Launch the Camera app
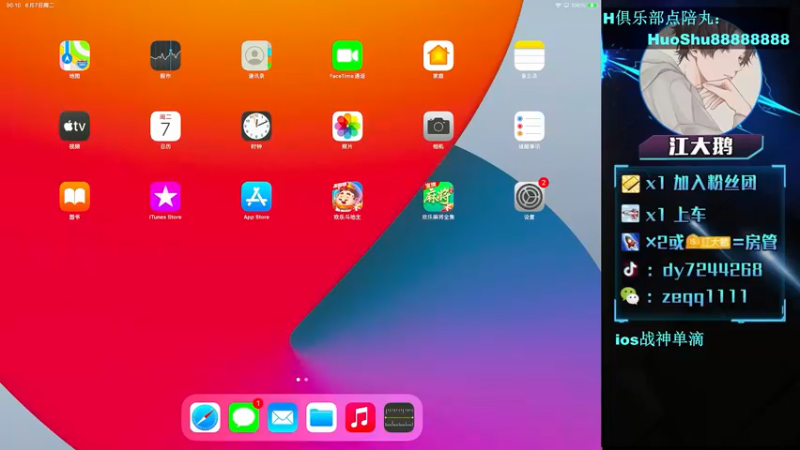Image resolution: width=800 pixels, height=450 pixels. 438,126
